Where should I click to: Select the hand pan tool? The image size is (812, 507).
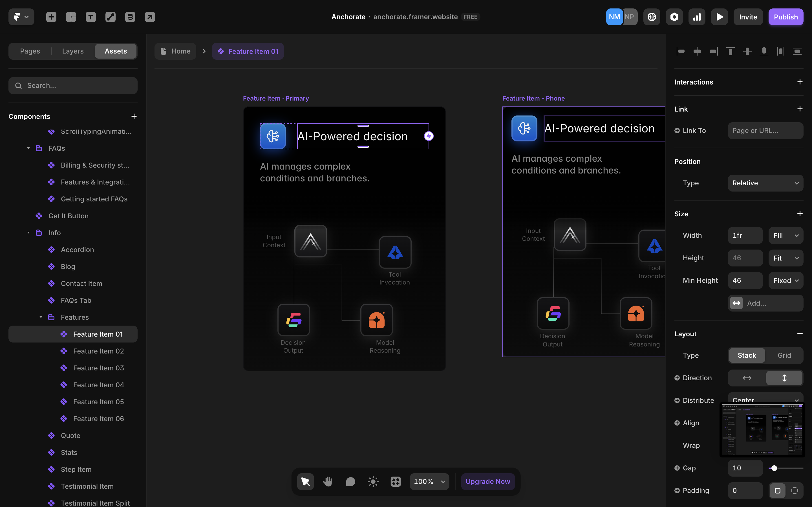coord(328,482)
